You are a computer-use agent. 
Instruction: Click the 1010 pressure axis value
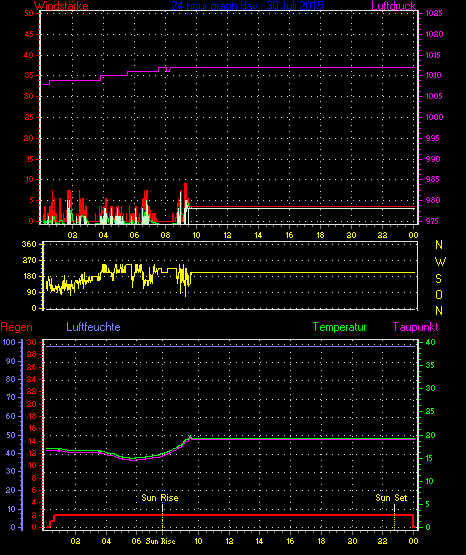(434, 75)
